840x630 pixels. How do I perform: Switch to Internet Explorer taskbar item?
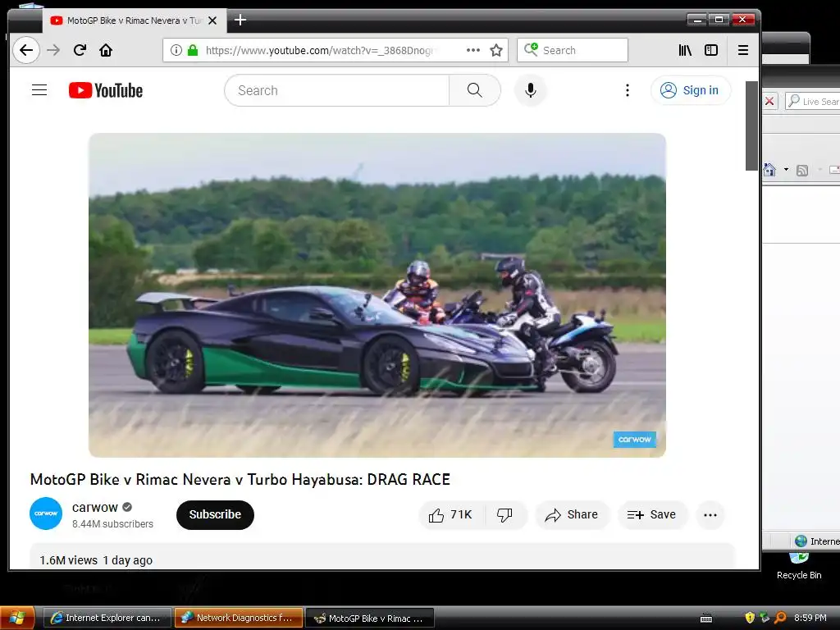(107, 618)
